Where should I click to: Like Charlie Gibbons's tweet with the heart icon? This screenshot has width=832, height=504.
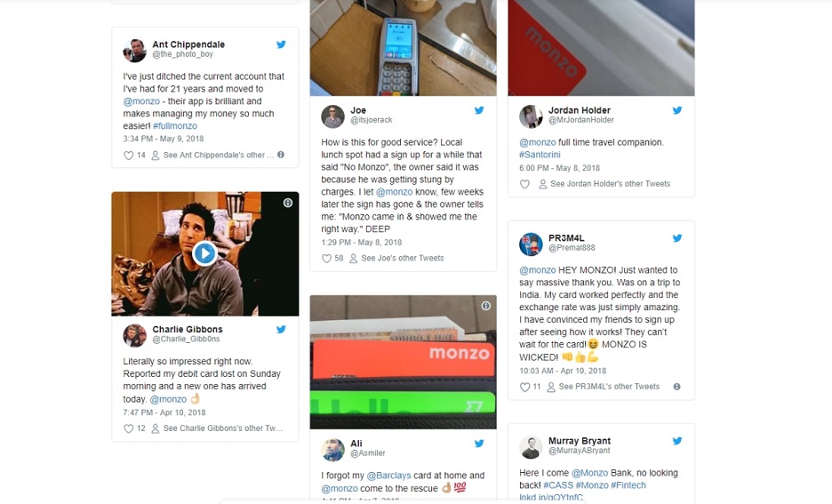pos(128,428)
